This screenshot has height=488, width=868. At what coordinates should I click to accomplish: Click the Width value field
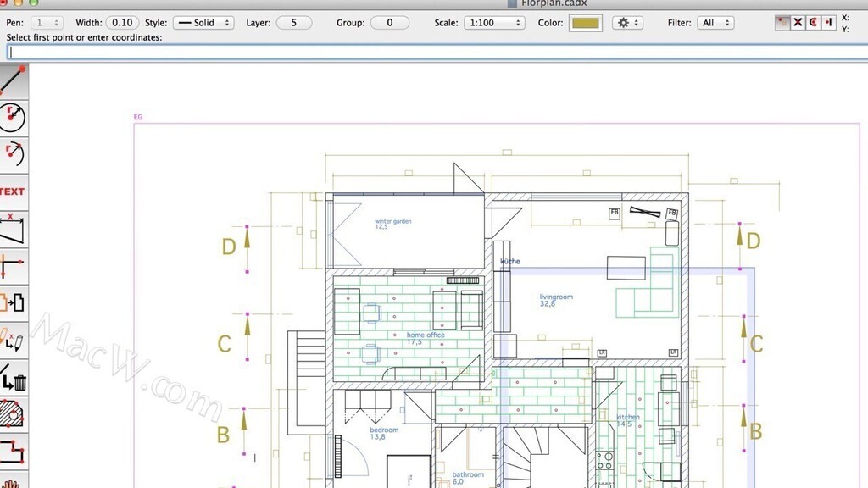(122, 23)
